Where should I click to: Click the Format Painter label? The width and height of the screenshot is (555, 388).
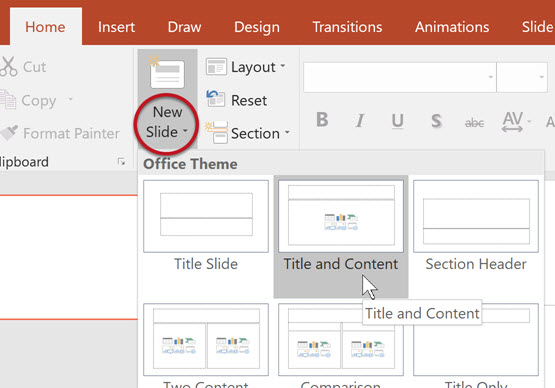click(x=71, y=133)
